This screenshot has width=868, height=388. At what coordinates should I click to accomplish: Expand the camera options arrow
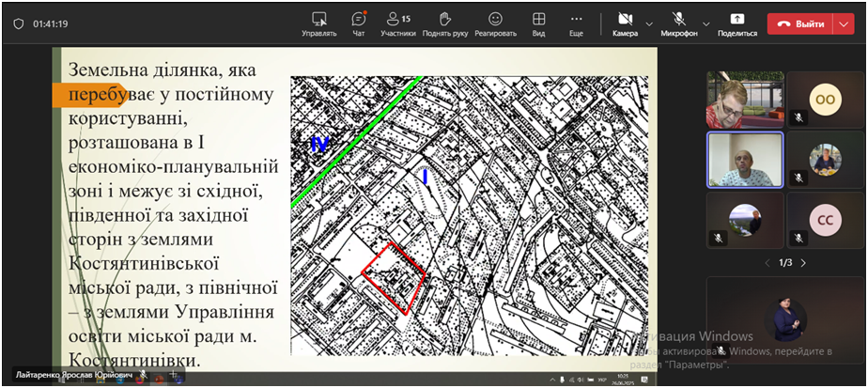pyautogui.click(x=649, y=23)
